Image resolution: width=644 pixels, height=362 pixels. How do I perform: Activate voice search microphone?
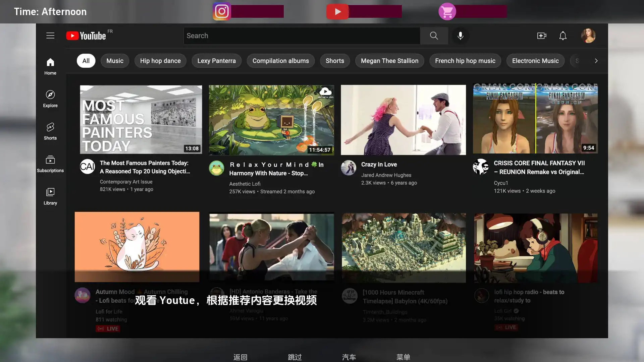click(460, 36)
